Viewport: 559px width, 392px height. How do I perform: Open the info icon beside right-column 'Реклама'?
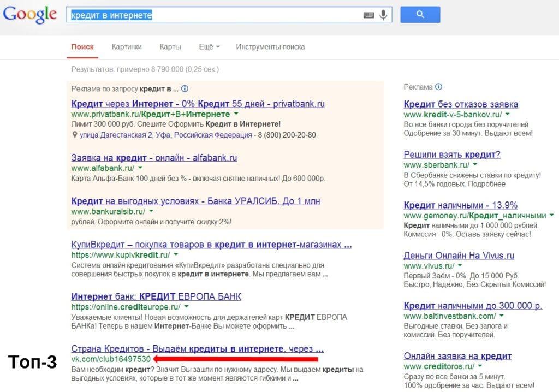point(439,87)
